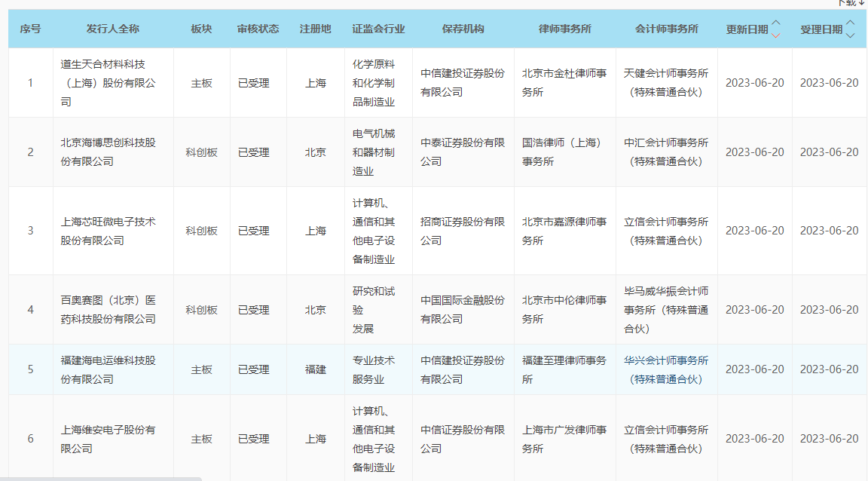868x481 pixels.
Task: Select 北京市中伦律师事务所 cell
Action: pyautogui.click(x=564, y=310)
